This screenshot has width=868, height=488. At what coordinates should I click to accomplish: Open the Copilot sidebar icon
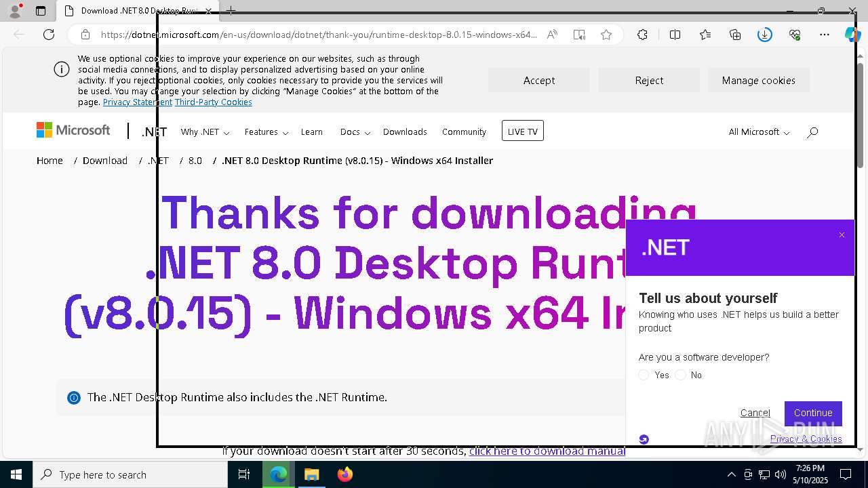click(853, 35)
